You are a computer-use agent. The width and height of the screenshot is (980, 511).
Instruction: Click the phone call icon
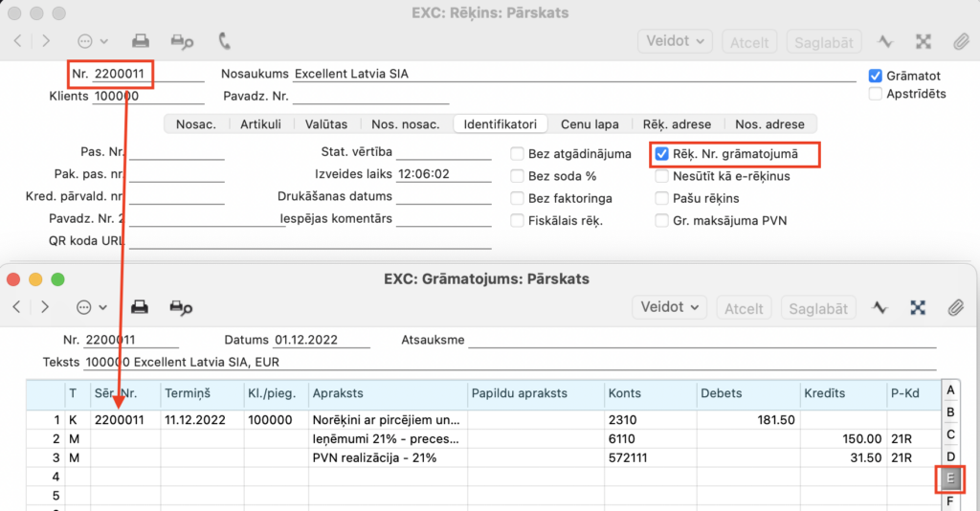click(224, 41)
